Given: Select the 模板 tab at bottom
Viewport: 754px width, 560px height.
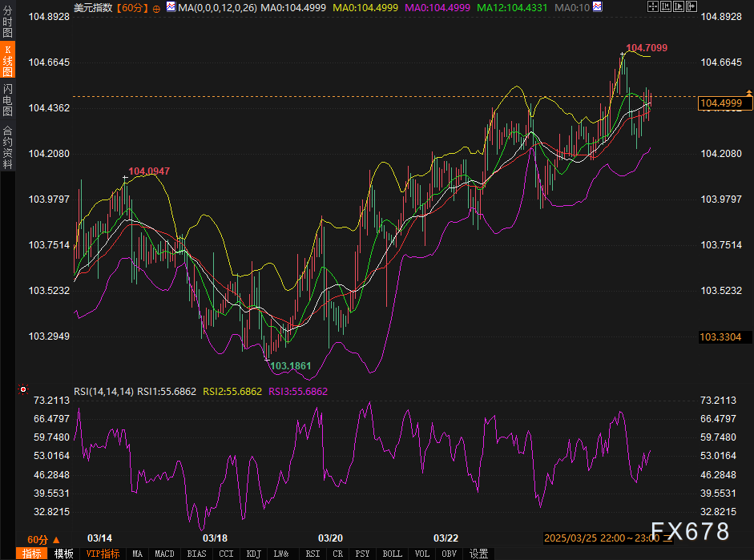Looking at the screenshot, I should 64,554.
